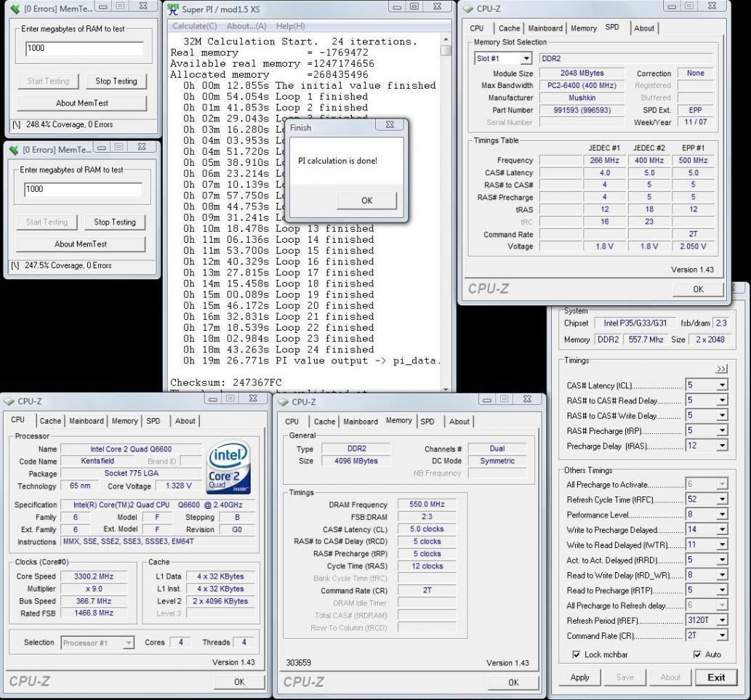Viewport: 751px width, 700px height.
Task: Open the Refresh Period (tREF) dropdown
Action: (722, 621)
